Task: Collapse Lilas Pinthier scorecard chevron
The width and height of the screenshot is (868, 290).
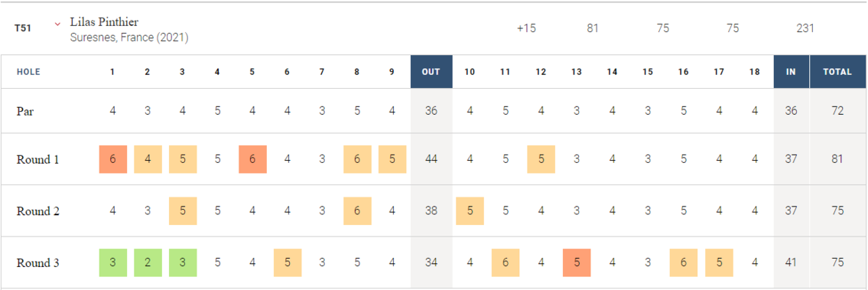Action: 57,24
